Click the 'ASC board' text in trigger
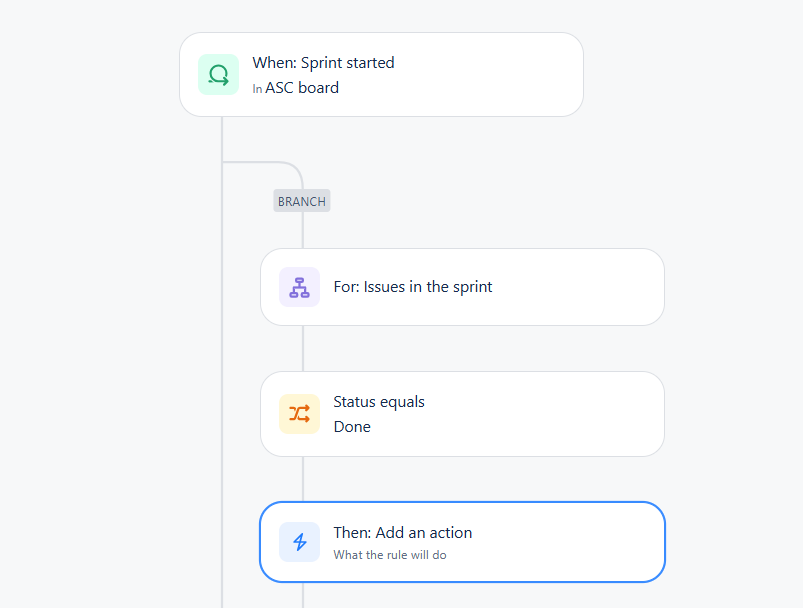 (302, 88)
